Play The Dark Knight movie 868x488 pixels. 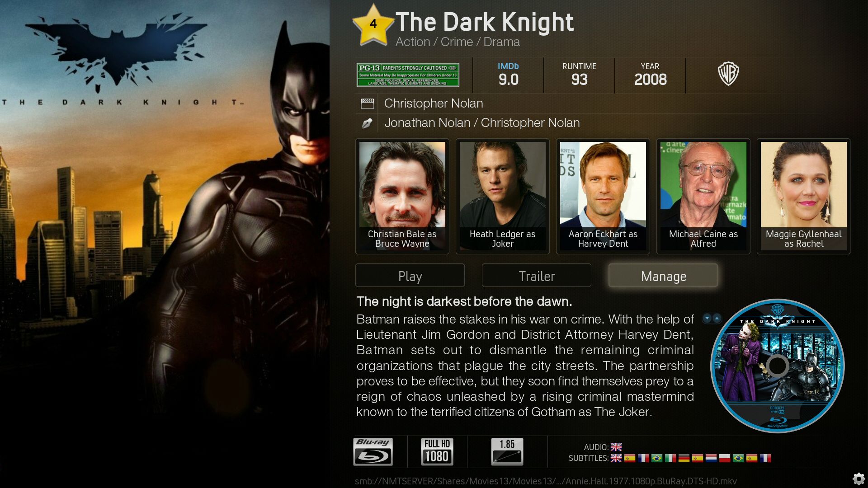pyautogui.click(x=410, y=276)
